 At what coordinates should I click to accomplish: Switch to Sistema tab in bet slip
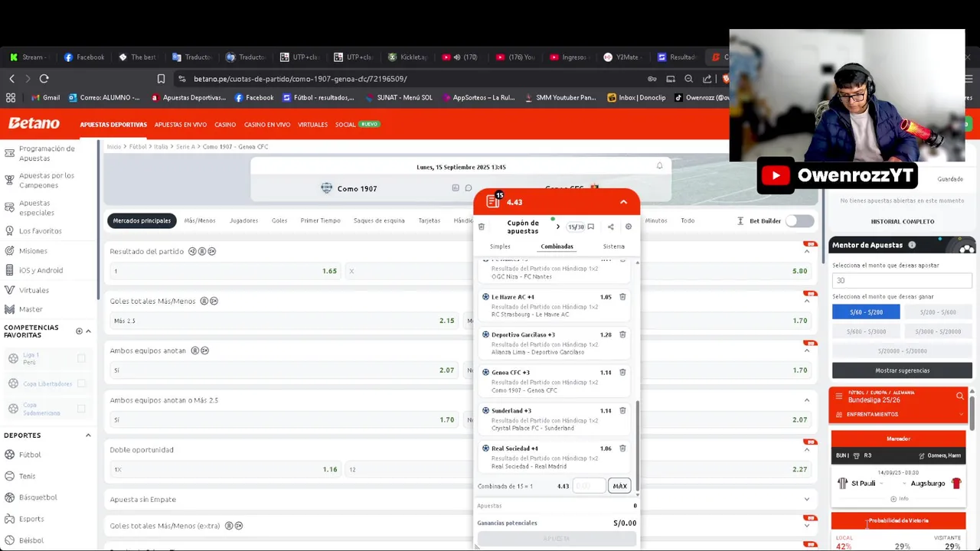click(613, 246)
